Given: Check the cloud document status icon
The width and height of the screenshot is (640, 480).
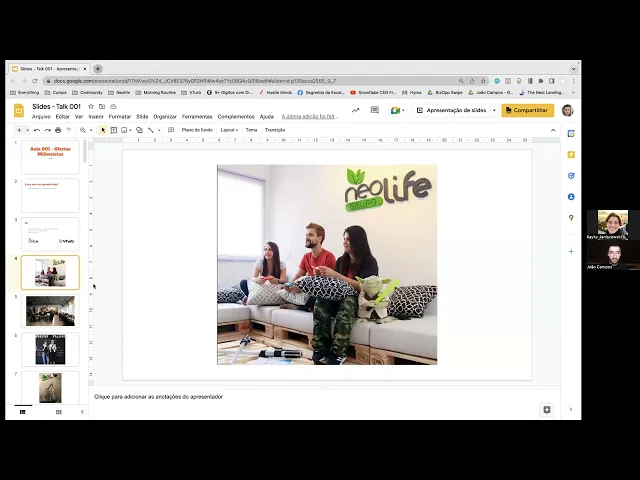Looking at the screenshot, I should point(113,107).
